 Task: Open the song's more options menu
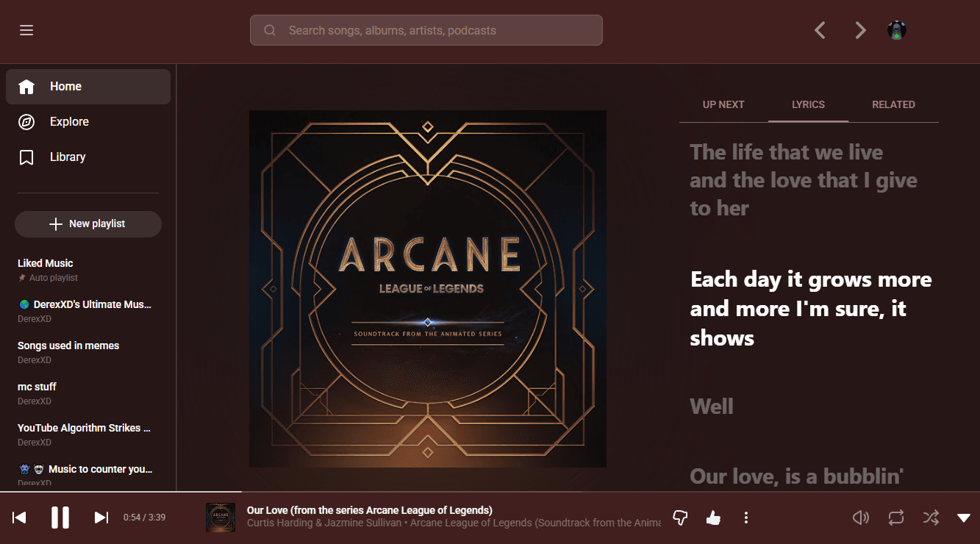click(x=746, y=518)
